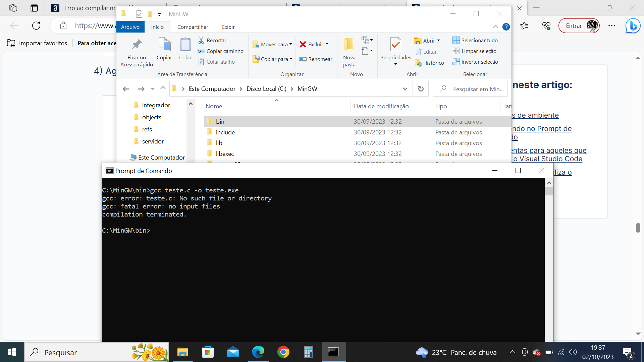Click Recortar scissors icon
Viewport: 644px width, 362px height.
click(x=201, y=40)
